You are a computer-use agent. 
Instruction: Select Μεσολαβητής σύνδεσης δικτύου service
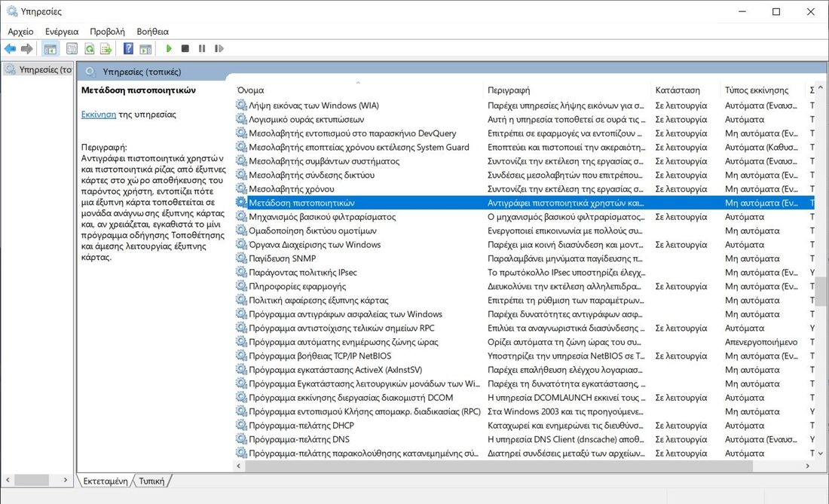click(x=312, y=175)
